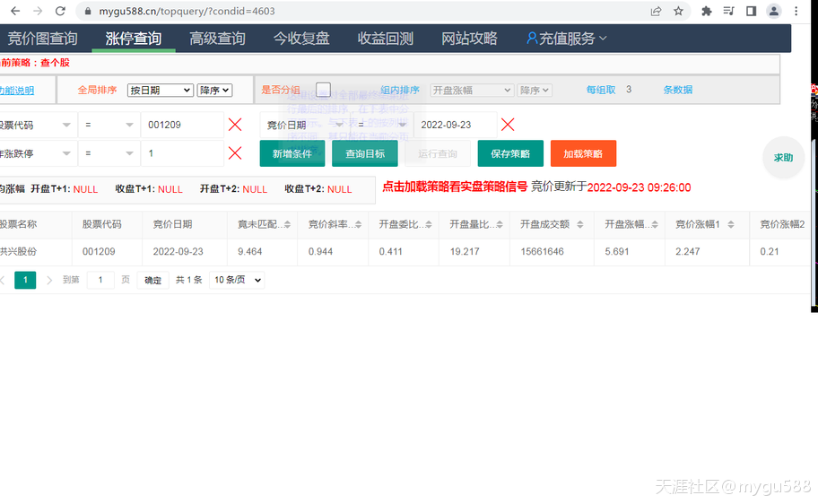Open the 高级查询 navigation tab
This screenshot has height=504, width=818.
217,39
